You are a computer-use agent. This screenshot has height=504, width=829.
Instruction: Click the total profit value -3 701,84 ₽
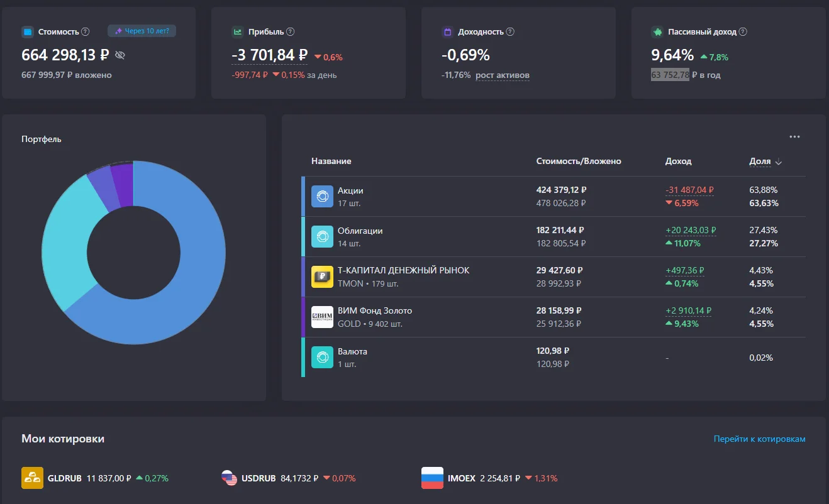(269, 55)
